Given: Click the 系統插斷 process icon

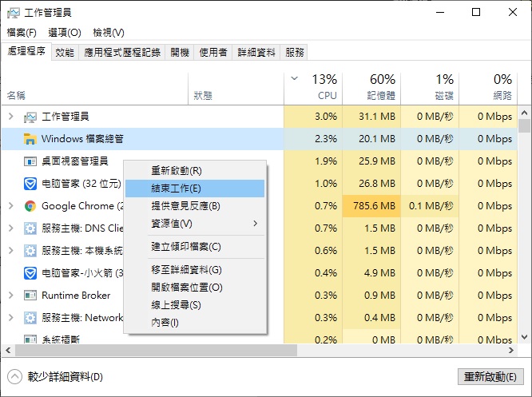Looking at the screenshot, I should coord(30,339).
